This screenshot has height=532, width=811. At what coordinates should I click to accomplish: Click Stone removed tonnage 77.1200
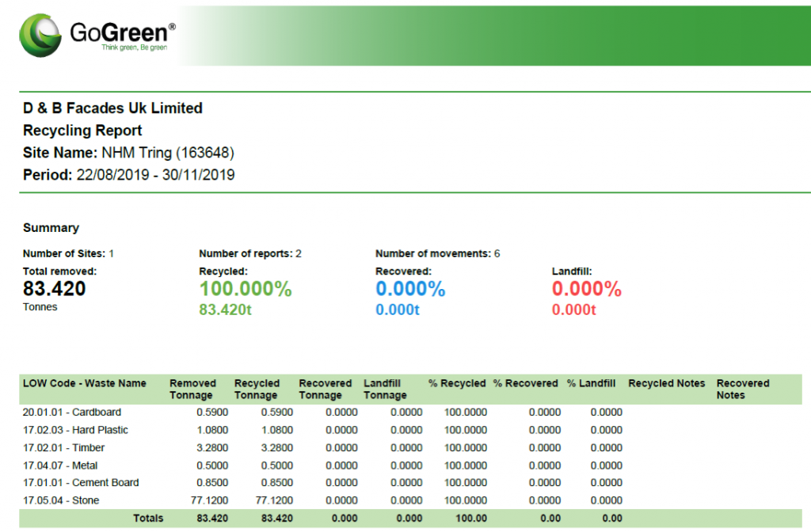pos(209,500)
